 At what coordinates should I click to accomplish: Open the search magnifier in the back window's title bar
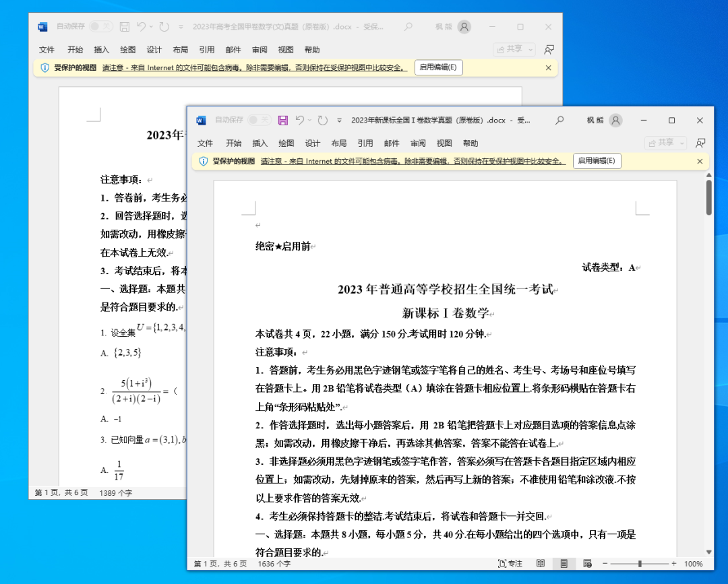click(x=408, y=27)
